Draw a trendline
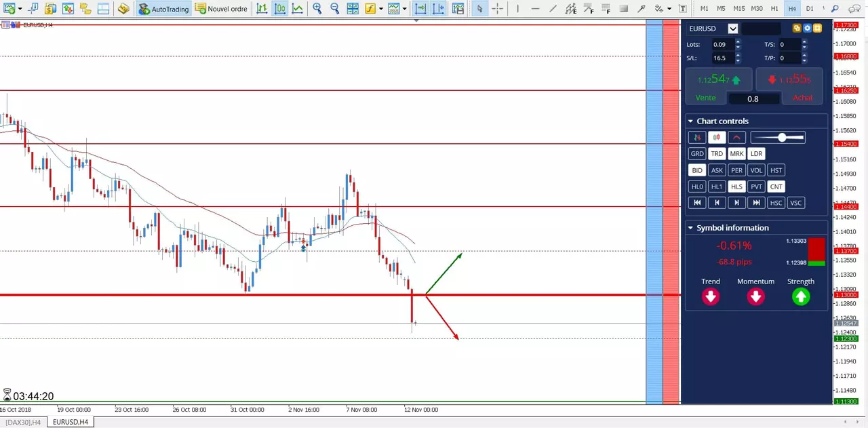868x428 pixels. point(553,9)
